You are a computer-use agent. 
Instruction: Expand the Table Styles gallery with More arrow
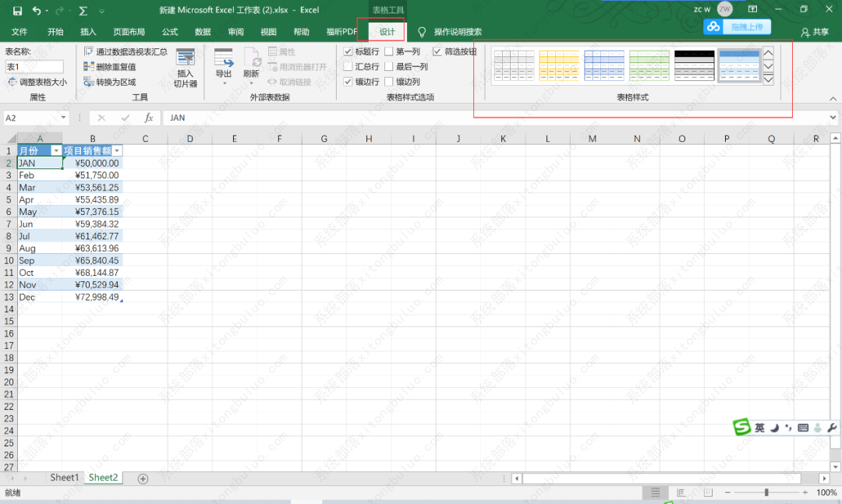point(768,78)
